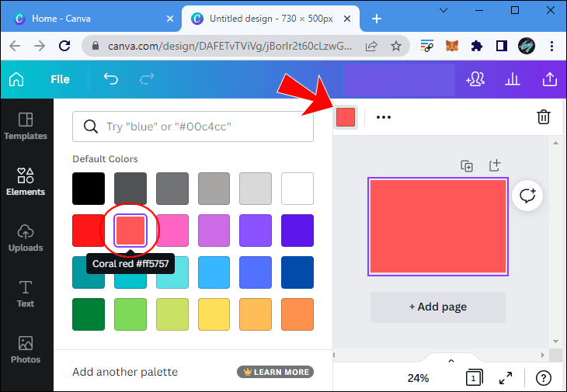Undo the last action
567x392 pixels.
(110, 78)
